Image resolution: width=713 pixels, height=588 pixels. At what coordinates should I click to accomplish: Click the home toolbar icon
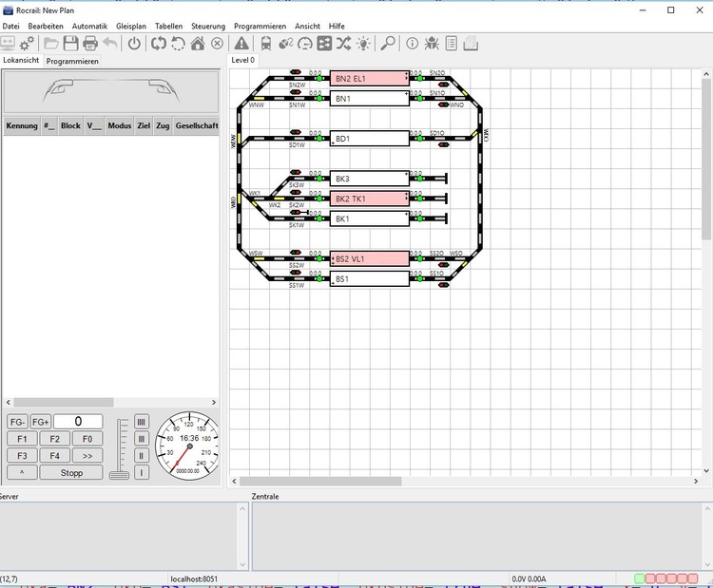(198, 43)
